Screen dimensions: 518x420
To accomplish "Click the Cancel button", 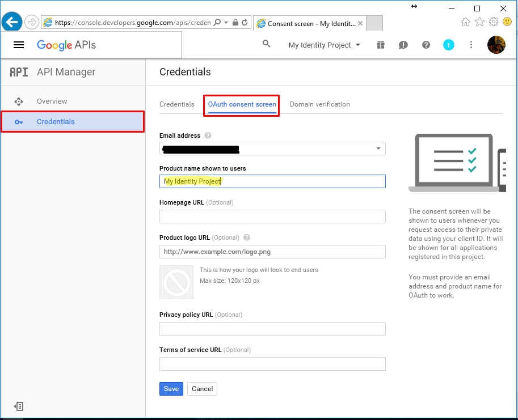I will [x=202, y=389].
